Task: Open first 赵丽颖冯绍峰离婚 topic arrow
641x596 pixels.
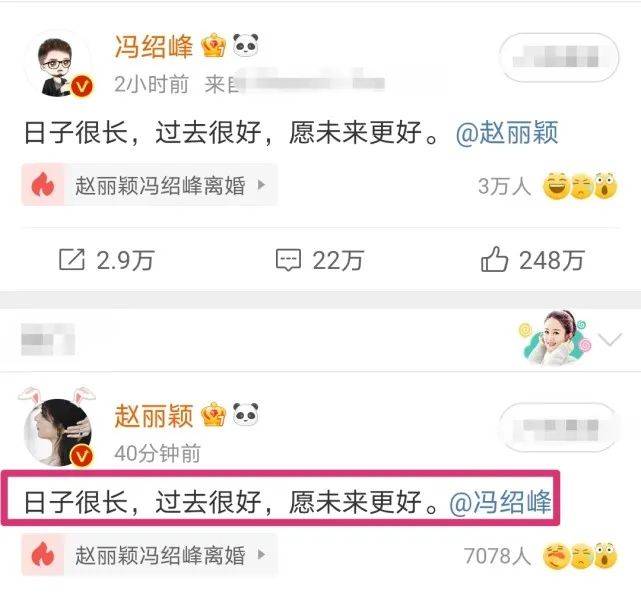Action: coord(262,185)
